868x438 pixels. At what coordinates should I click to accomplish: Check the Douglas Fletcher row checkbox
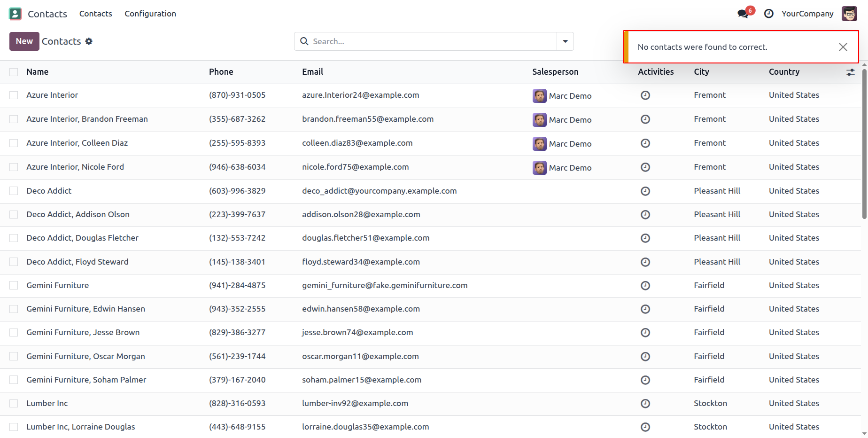click(14, 238)
